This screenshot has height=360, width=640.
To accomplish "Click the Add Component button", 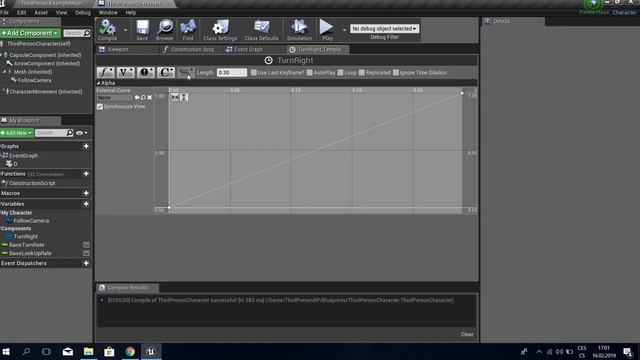I will pyautogui.click(x=30, y=33).
